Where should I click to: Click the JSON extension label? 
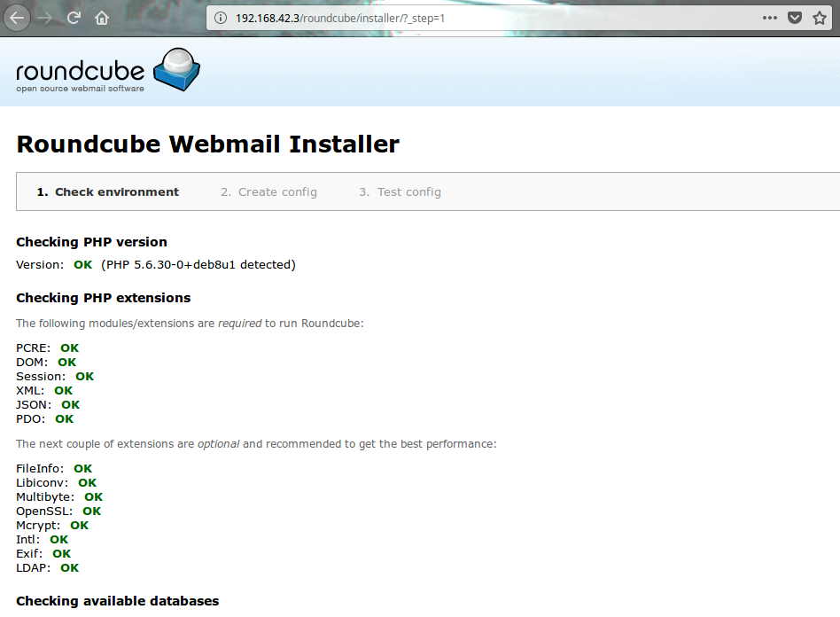point(34,405)
